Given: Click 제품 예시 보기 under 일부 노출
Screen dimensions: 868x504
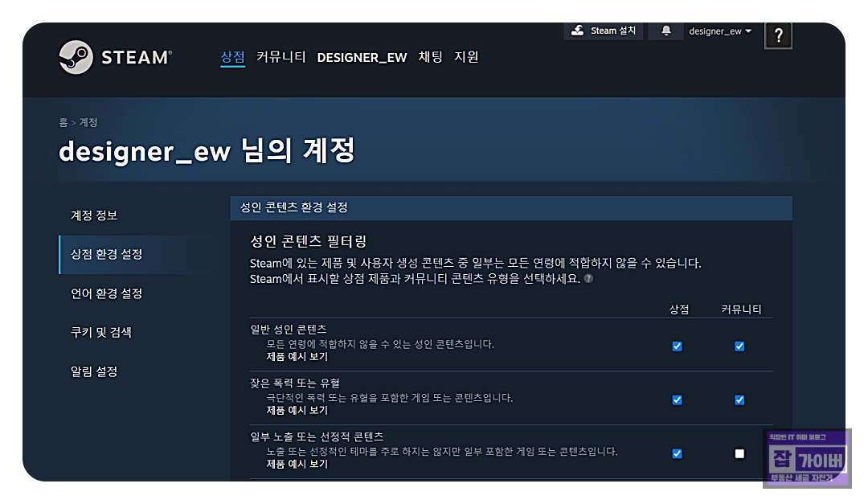Looking at the screenshot, I should point(297,464).
